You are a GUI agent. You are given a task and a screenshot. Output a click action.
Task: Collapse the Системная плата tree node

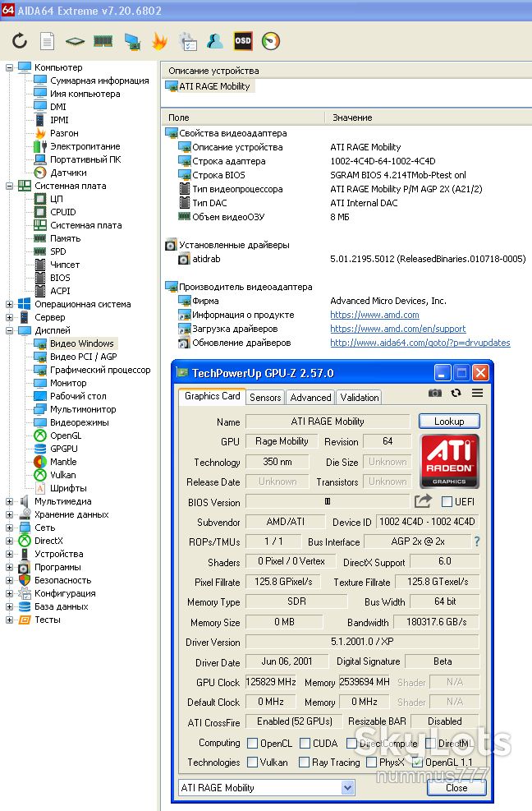9,186
